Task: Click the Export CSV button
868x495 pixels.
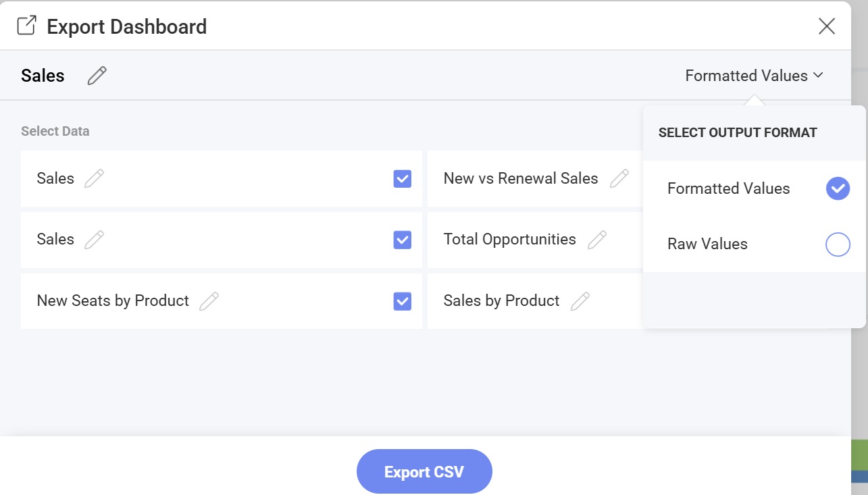Action: tap(424, 471)
